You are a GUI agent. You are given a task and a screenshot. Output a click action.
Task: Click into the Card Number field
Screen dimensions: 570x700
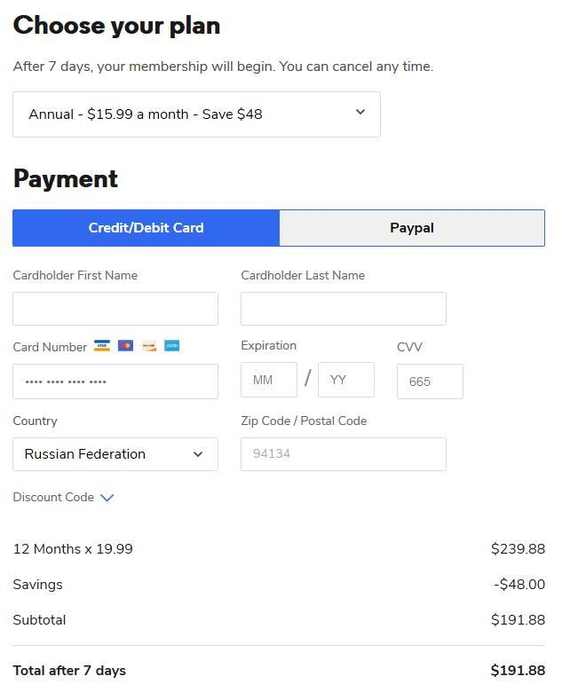point(115,381)
